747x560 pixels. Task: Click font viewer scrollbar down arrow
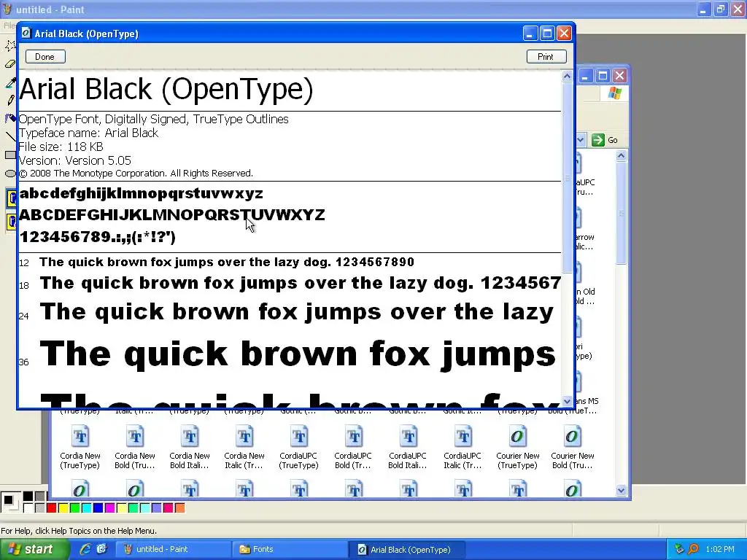567,402
